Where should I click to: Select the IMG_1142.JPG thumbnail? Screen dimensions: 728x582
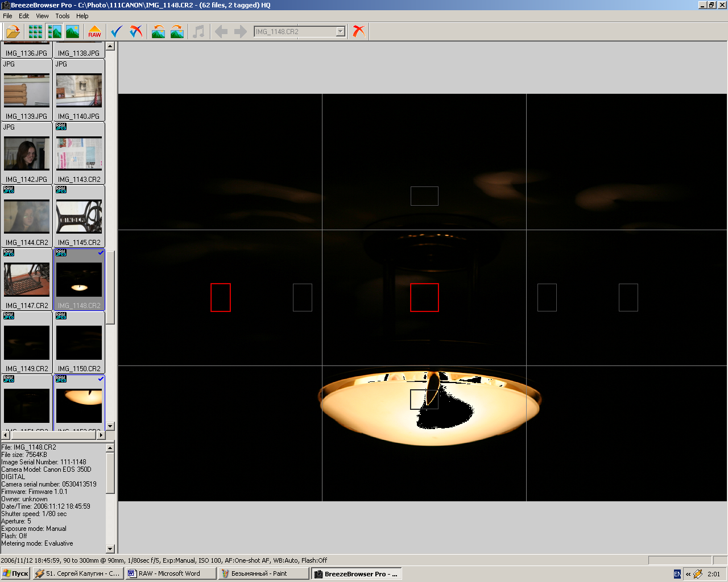point(27,154)
